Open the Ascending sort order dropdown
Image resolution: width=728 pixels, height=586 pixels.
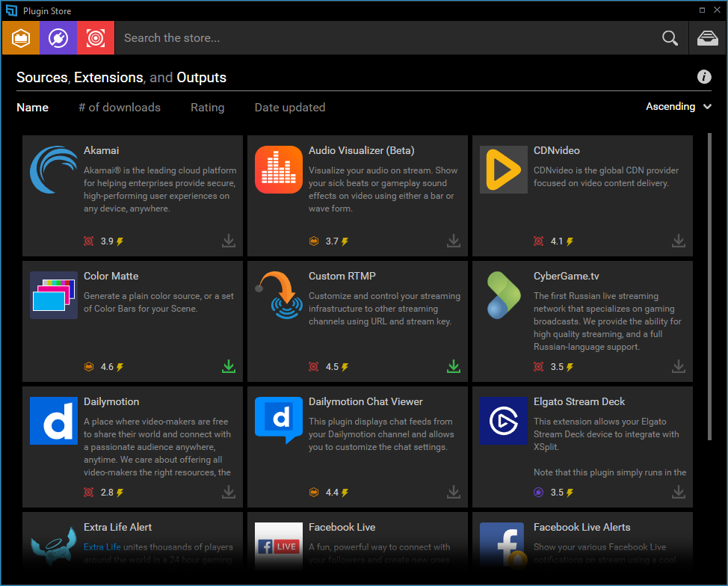click(x=679, y=106)
